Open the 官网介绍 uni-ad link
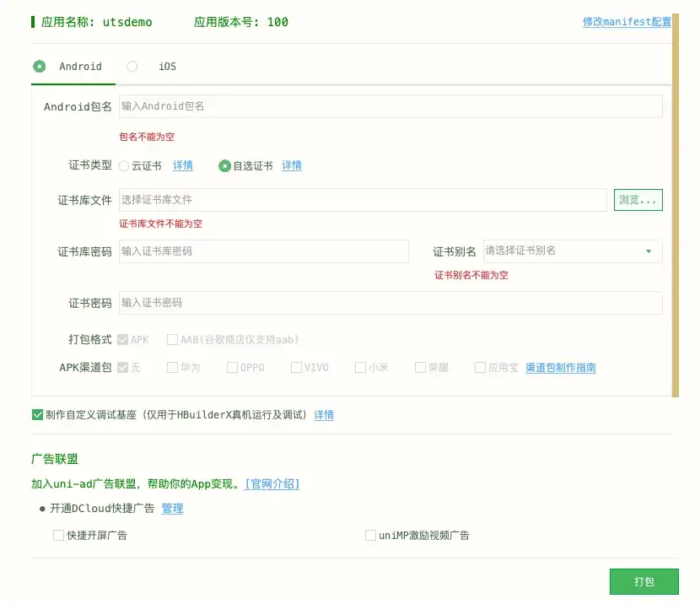 (x=271, y=484)
